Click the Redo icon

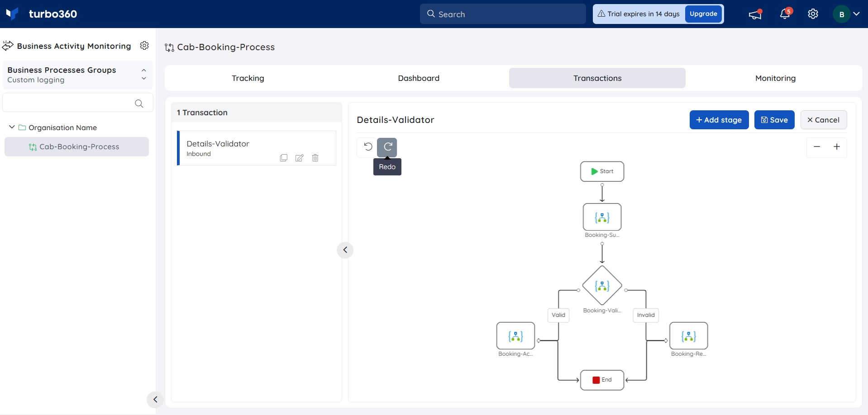pos(387,147)
